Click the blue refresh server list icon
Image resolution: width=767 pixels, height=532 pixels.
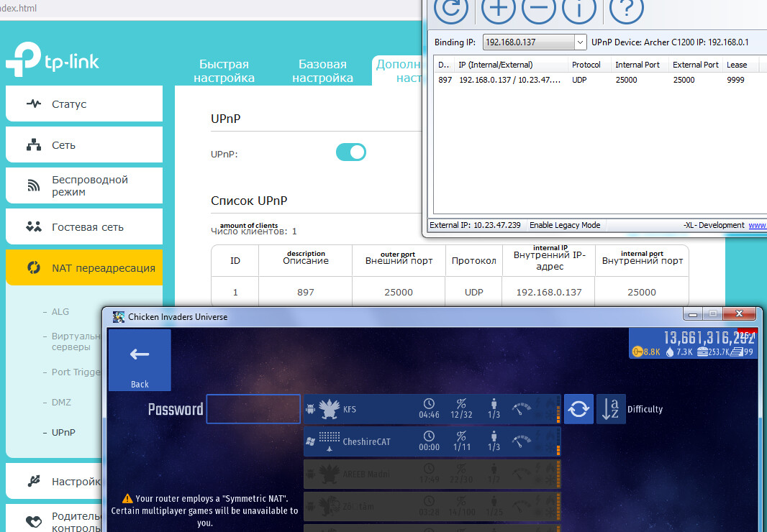(578, 408)
